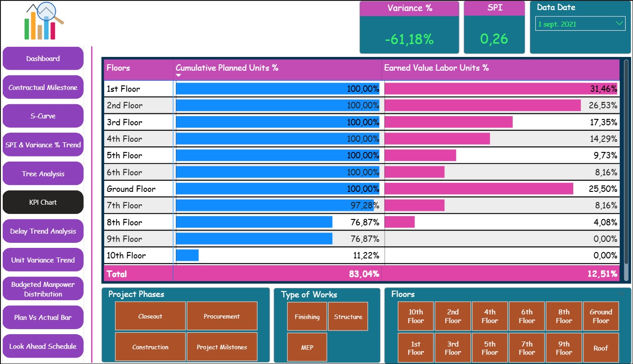Select the 3rd Floor slicer tile

(x=453, y=348)
